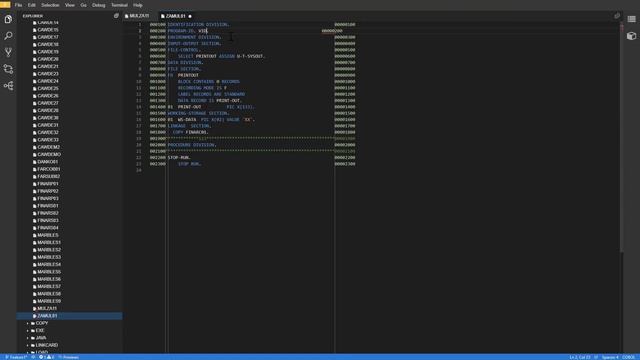Open the tree-shaped activity bar icon
The height and width of the screenshot is (360, 640).
click(8, 86)
